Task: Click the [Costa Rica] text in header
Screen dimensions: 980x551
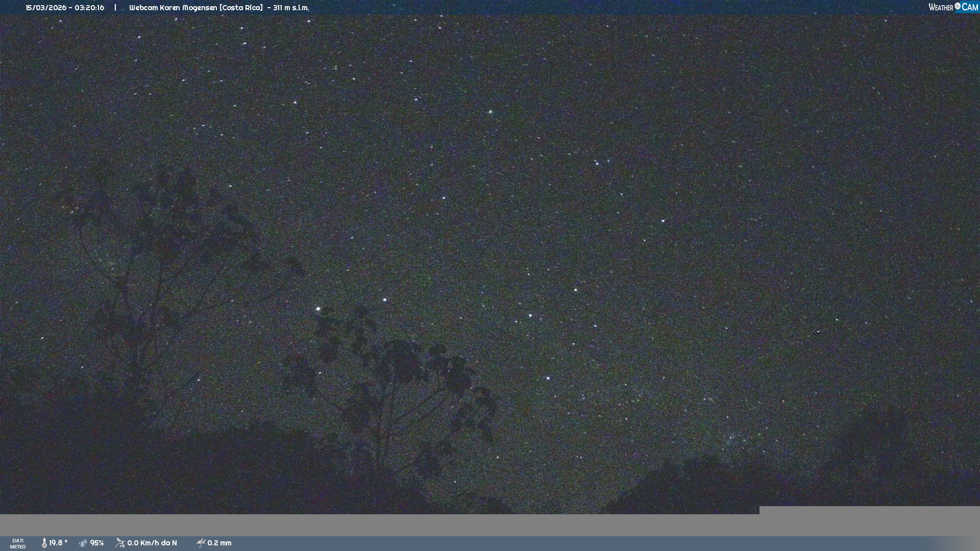Action: [241, 8]
